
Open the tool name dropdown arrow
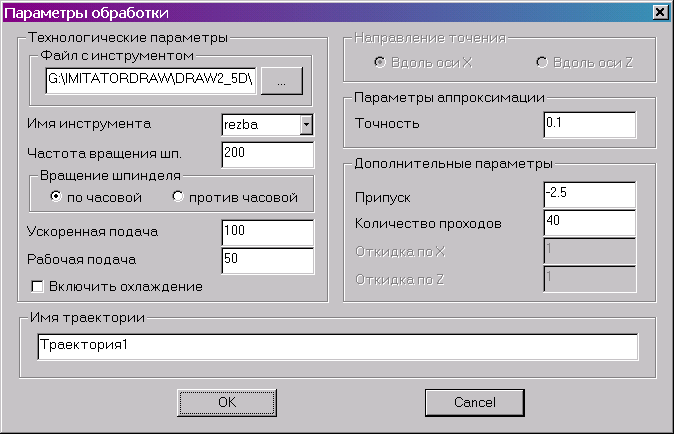click(x=306, y=125)
